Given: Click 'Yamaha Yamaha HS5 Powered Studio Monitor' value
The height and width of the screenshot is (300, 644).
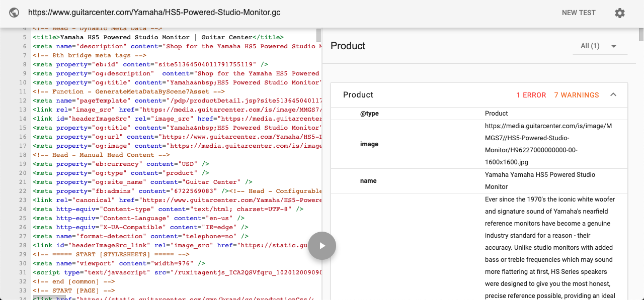Looking at the screenshot, I should [540, 181].
